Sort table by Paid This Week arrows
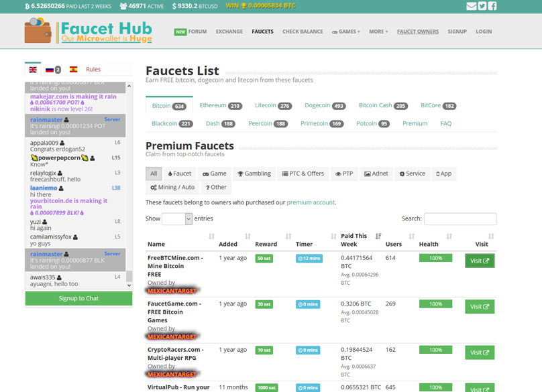 [378, 237]
